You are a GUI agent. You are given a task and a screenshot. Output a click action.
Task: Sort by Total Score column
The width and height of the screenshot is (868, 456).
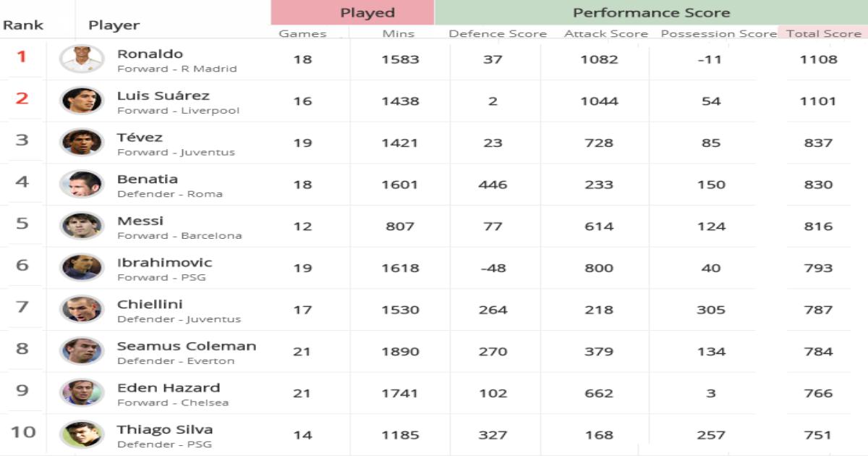point(823,33)
